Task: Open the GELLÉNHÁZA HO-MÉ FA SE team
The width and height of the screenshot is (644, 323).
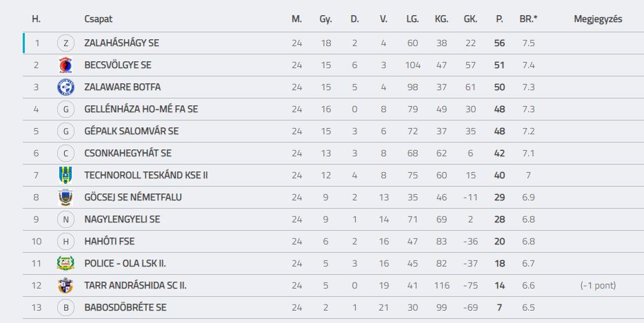Action: (141, 110)
